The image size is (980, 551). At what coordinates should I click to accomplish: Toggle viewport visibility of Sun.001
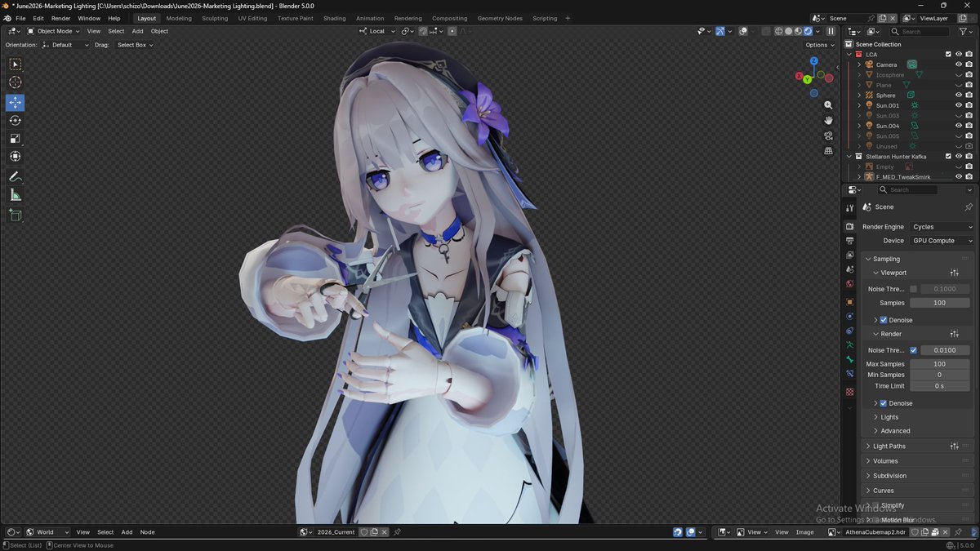[x=959, y=105]
